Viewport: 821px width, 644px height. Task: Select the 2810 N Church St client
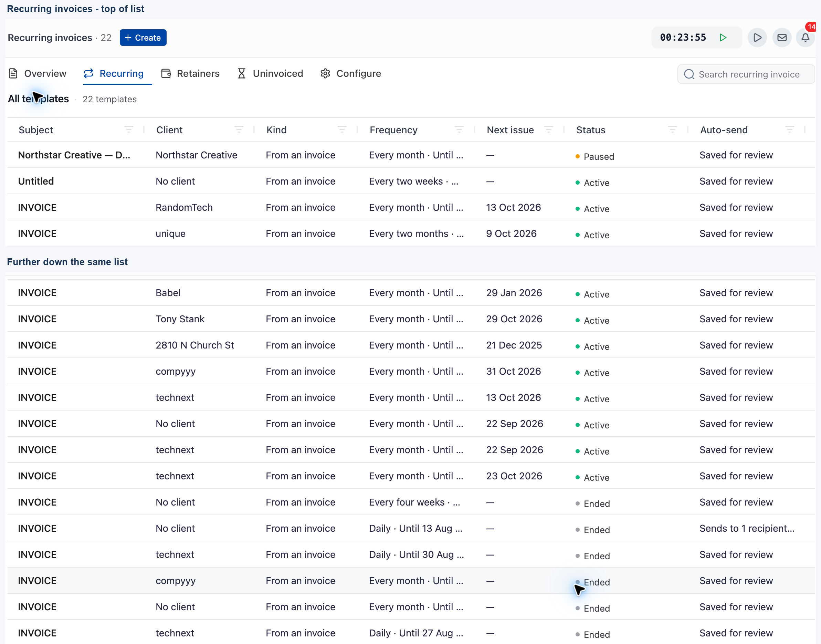click(195, 345)
